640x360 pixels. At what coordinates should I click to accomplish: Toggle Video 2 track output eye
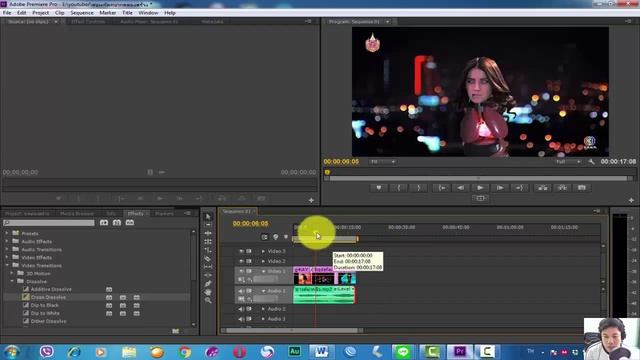point(241,261)
